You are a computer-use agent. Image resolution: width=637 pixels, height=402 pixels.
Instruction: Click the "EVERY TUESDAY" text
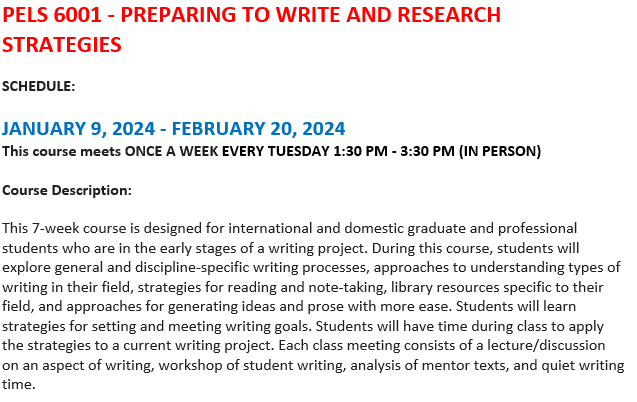click(269, 151)
